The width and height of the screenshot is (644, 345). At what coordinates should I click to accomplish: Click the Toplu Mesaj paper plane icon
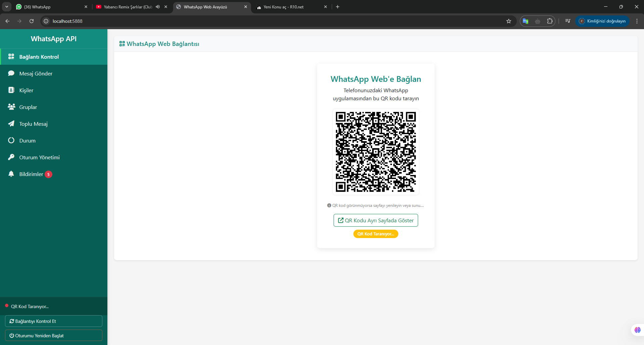[x=11, y=123]
